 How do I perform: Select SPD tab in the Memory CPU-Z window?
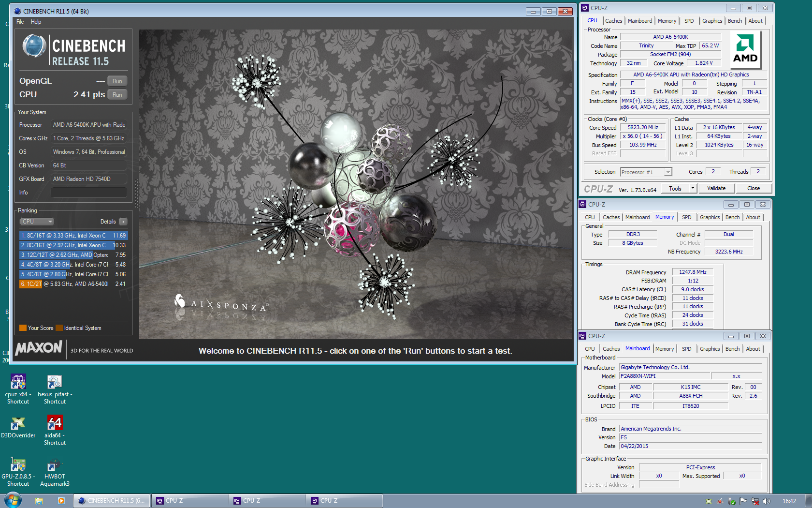[x=686, y=217]
